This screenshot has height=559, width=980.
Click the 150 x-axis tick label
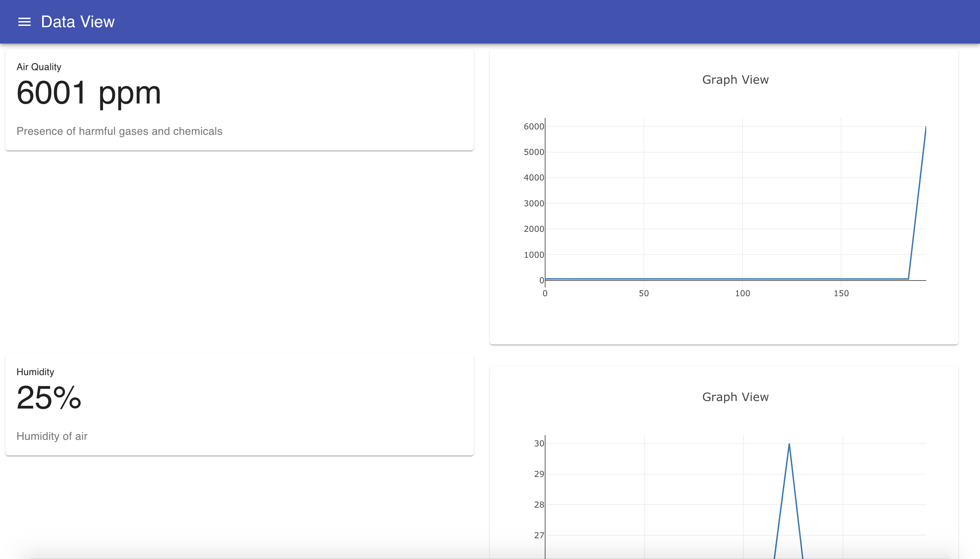pyautogui.click(x=841, y=293)
